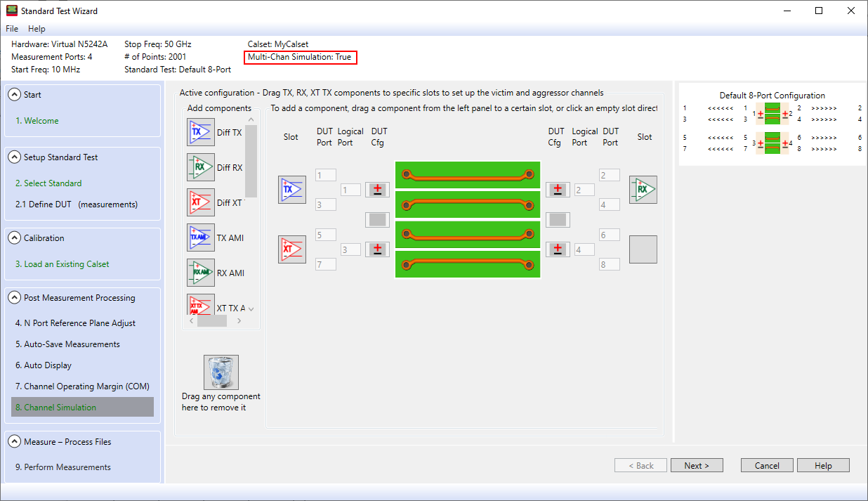Open step 2.1 Define DUT (measurements)
The width and height of the screenshot is (868, 501).
(x=77, y=204)
